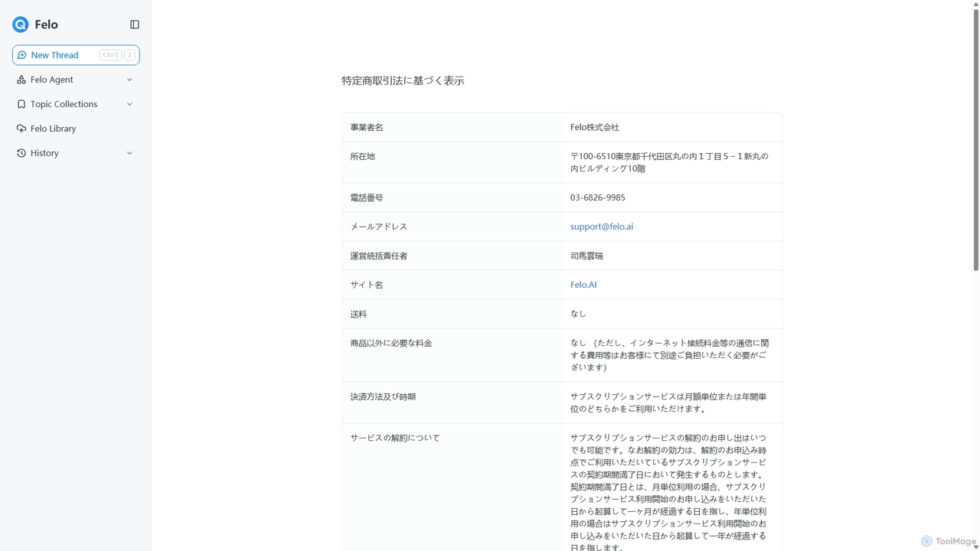Click the 商品以外に必要な料金 row label
The height and width of the screenshot is (551, 980).
click(x=391, y=343)
